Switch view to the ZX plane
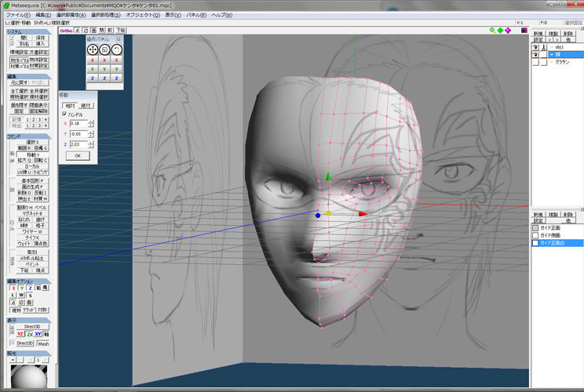This screenshot has width=584, height=392. [x=29, y=334]
